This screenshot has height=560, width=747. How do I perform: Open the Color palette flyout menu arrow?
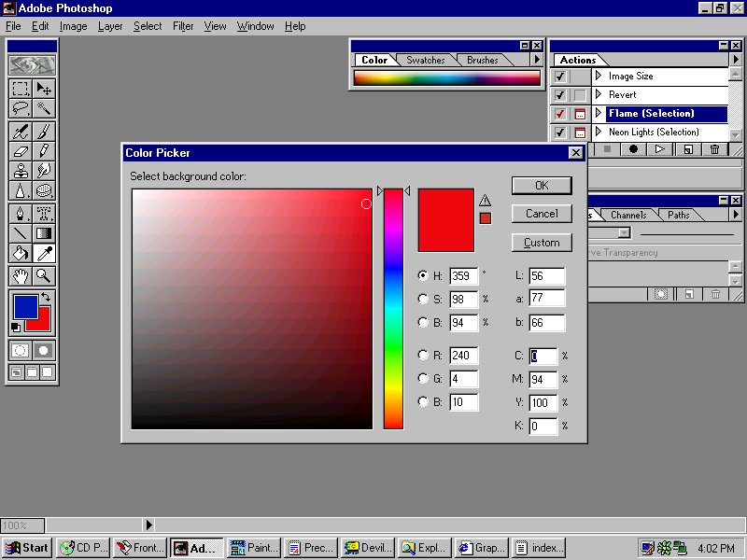537,60
